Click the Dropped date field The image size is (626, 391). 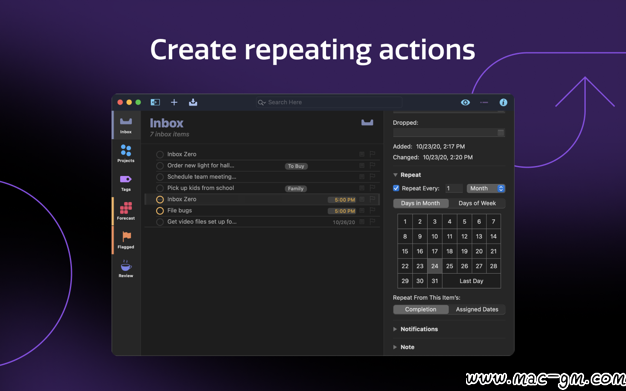449,133
